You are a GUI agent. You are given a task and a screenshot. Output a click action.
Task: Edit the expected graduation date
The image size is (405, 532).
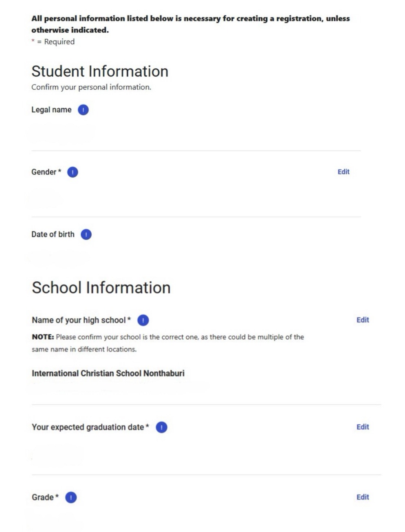[x=362, y=427]
